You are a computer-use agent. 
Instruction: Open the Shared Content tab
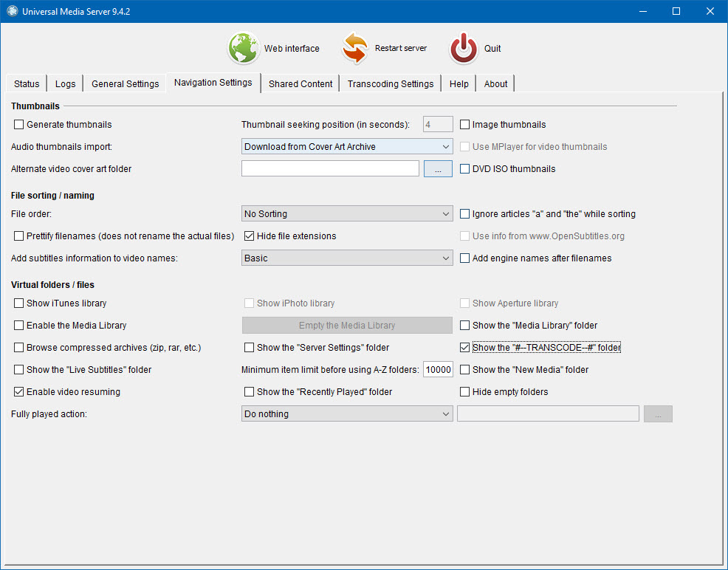coord(301,84)
